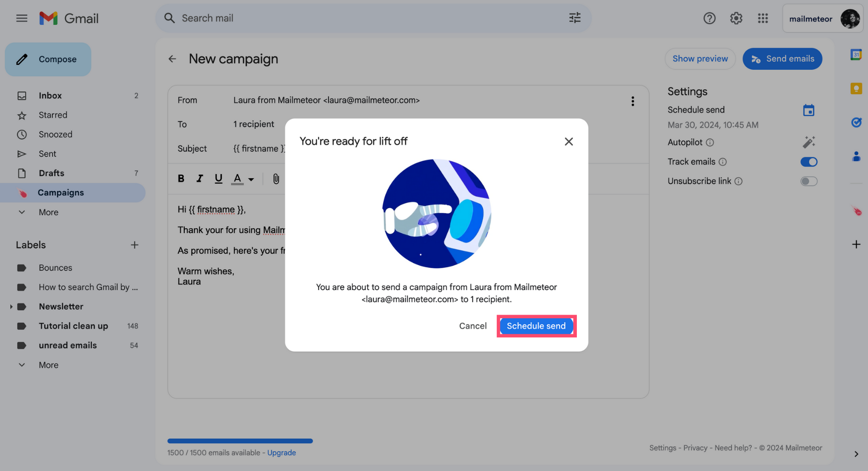Toggle the Unsubscribe link switch
The height and width of the screenshot is (471, 868).
coord(809,181)
